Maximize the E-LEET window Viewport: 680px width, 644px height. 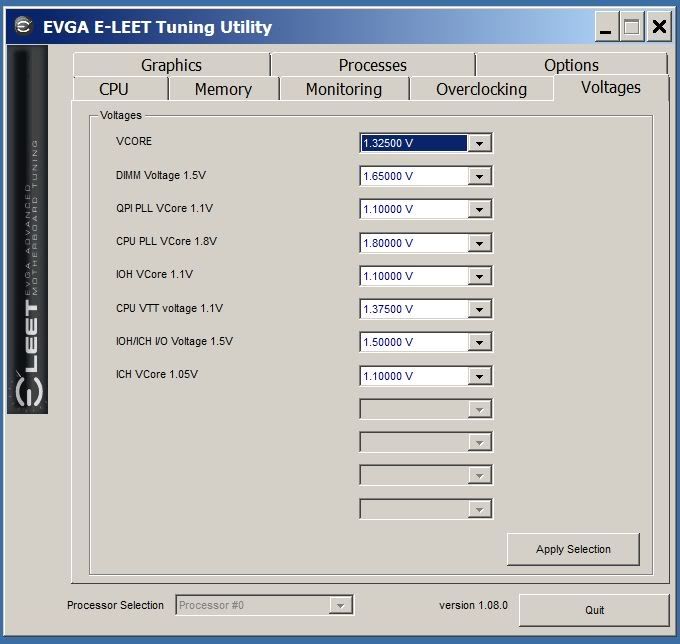pos(631,27)
